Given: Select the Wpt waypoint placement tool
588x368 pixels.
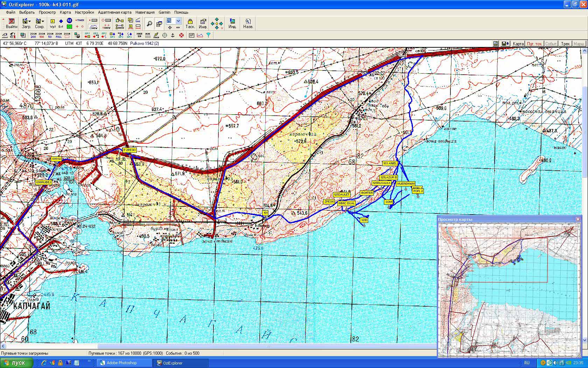Looking at the screenshot, I should (x=52, y=23).
